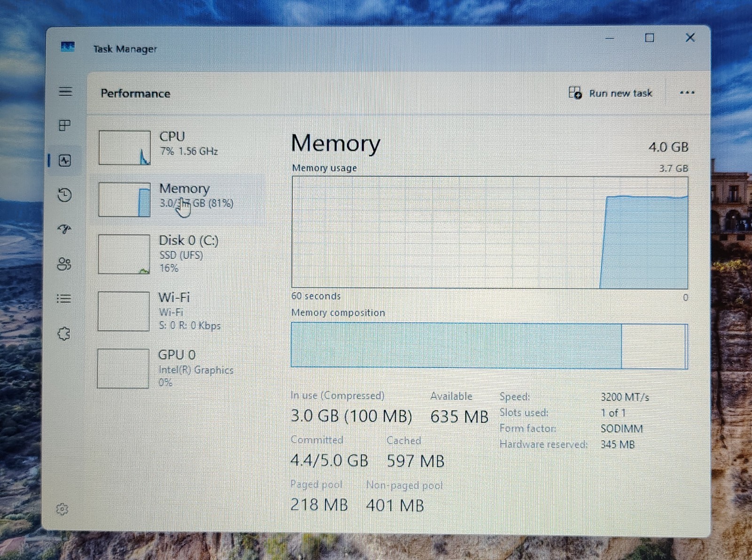Click the 635 MB available value
752x560 pixels.
(459, 417)
